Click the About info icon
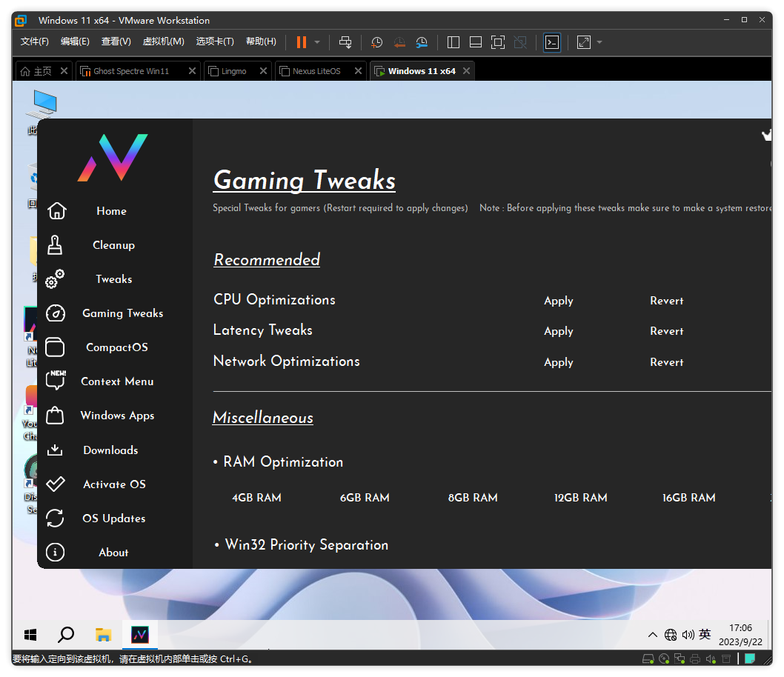 click(x=56, y=553)
